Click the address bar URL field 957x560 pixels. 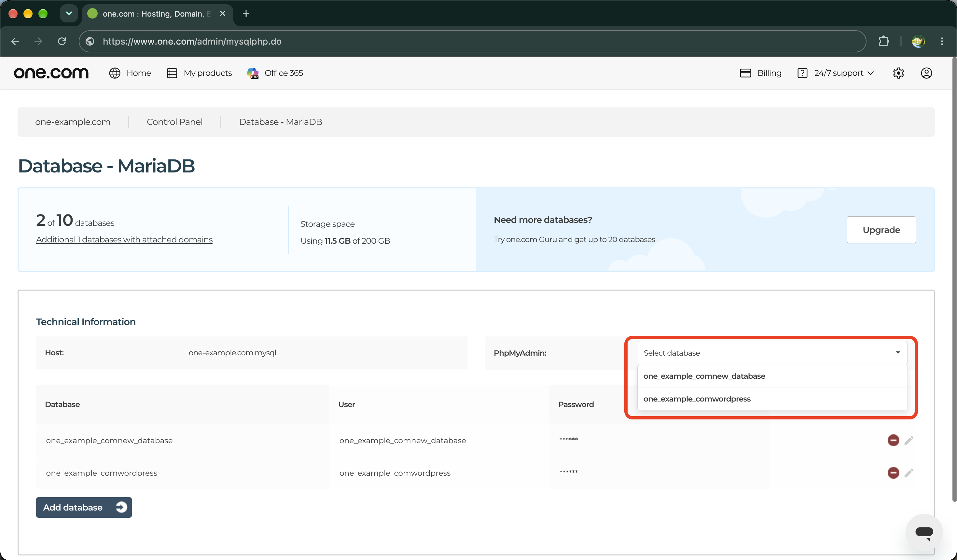[x=472, y=41]
